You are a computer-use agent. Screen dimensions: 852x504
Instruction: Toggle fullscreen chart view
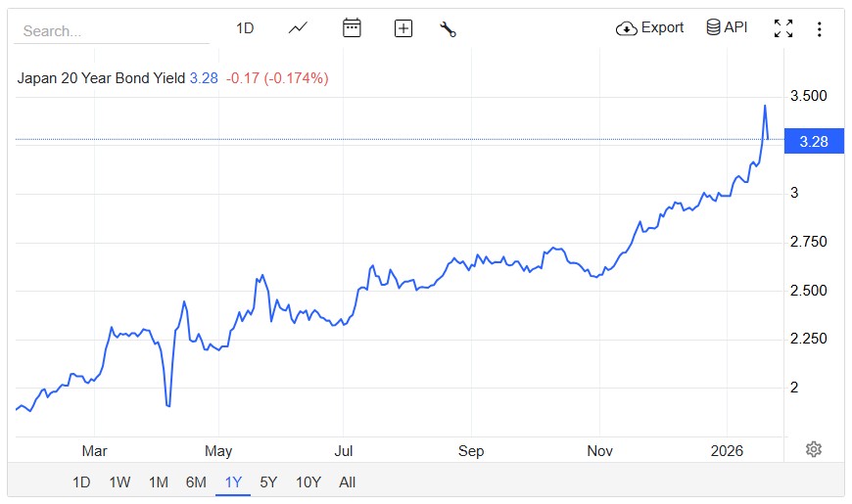click(x=783, y=28)
